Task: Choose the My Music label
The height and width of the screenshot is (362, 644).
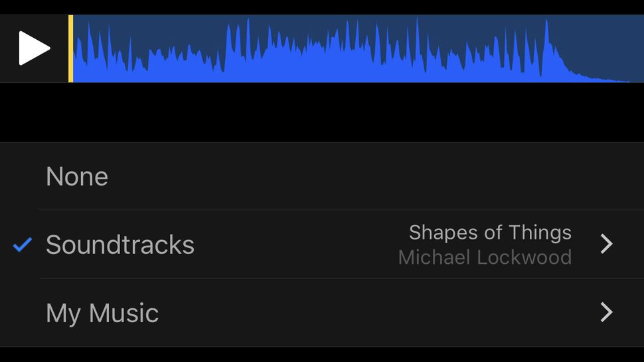Action: 102,313
